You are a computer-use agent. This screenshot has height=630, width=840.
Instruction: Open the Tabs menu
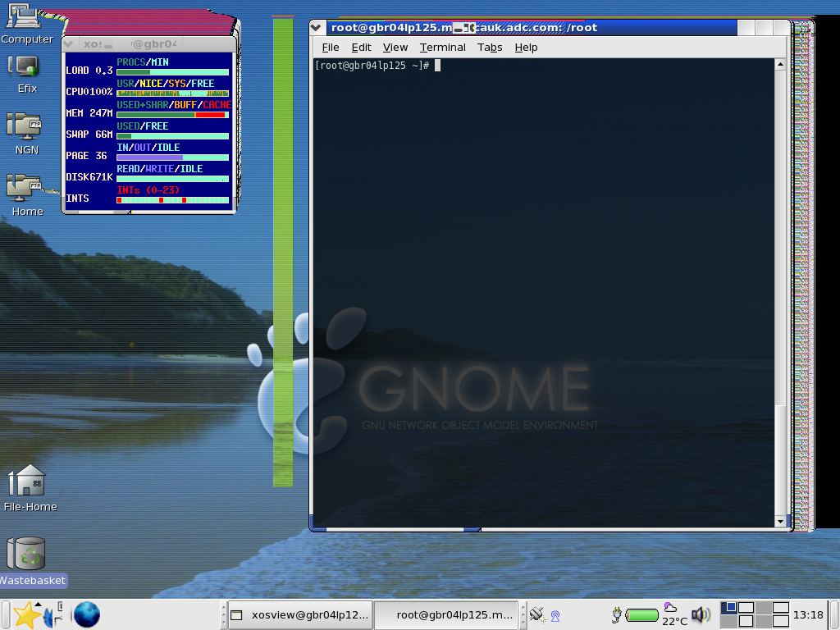click(x=490, y=48)
